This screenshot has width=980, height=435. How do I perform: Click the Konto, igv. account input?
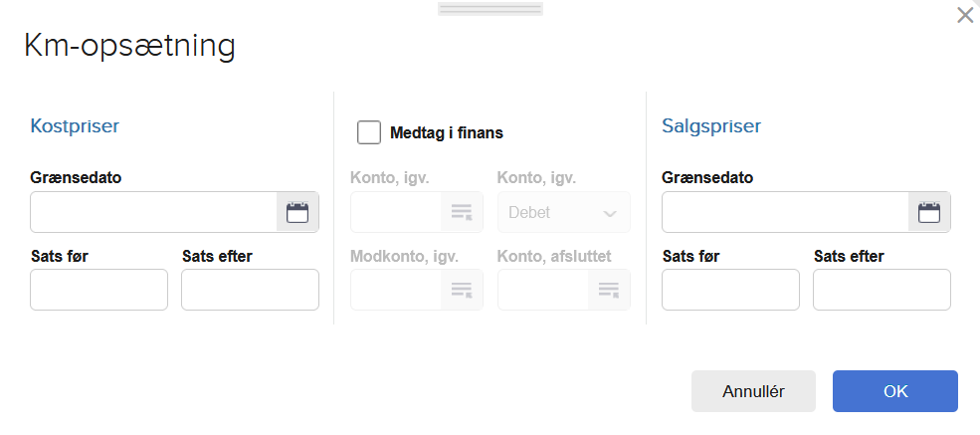click(x=396, y=212)
